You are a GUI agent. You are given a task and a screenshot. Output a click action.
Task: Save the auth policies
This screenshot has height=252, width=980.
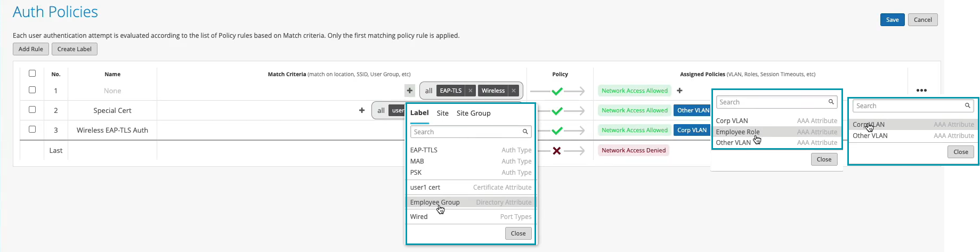click(x=892, y=20)
